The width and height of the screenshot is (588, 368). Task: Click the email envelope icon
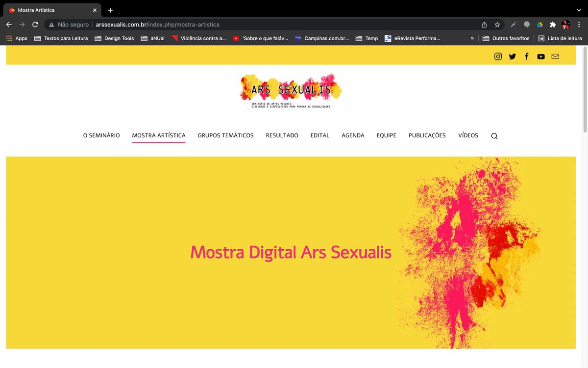555,56
